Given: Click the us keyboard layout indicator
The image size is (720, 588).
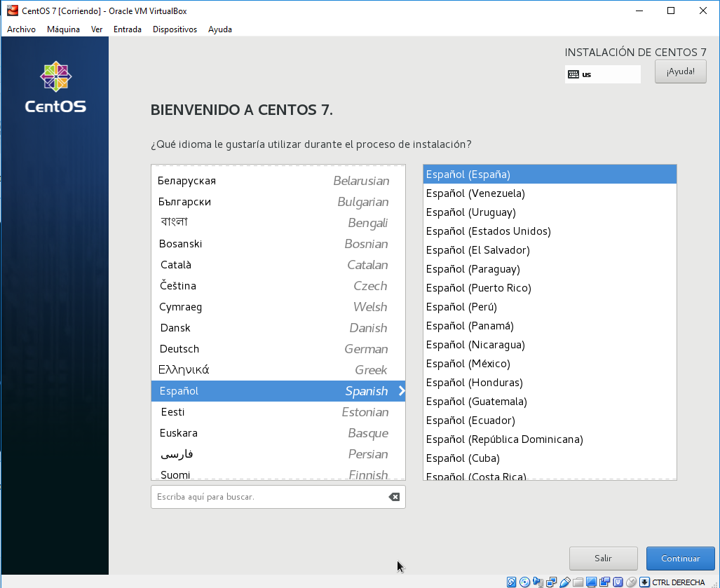Looking at the screenshot, I should click(602, 74).
